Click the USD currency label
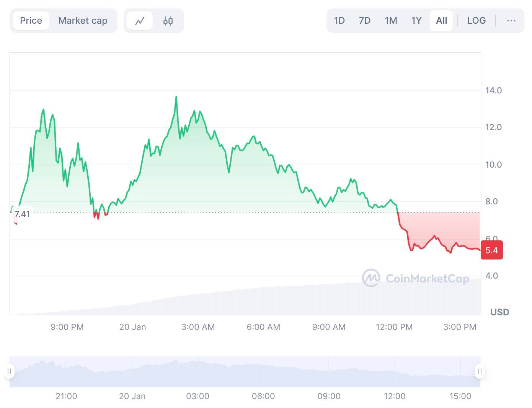The width and height of the screenshot is (532, 408). [x=499, y=312]
